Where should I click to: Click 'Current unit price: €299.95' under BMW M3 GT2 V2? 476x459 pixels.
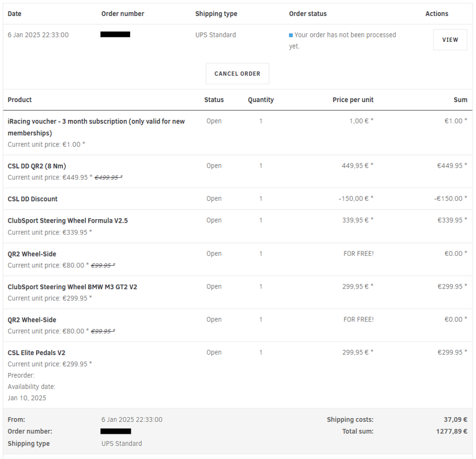point(49,298)
